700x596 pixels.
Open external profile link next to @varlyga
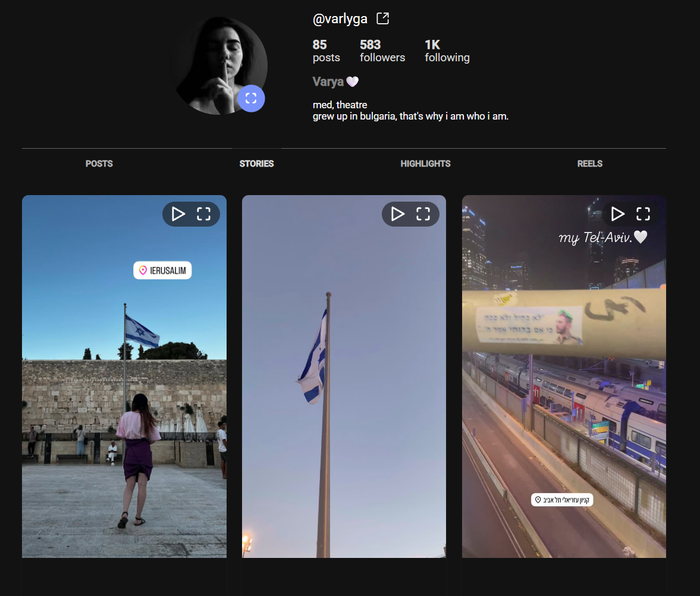[383, 18]
